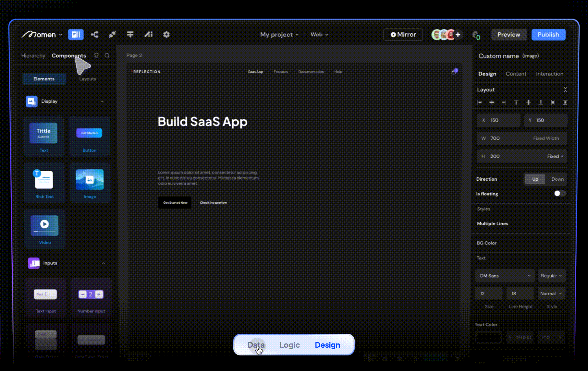Open the My project dropdown
The image size is (588, 371).
pos(279,34)
